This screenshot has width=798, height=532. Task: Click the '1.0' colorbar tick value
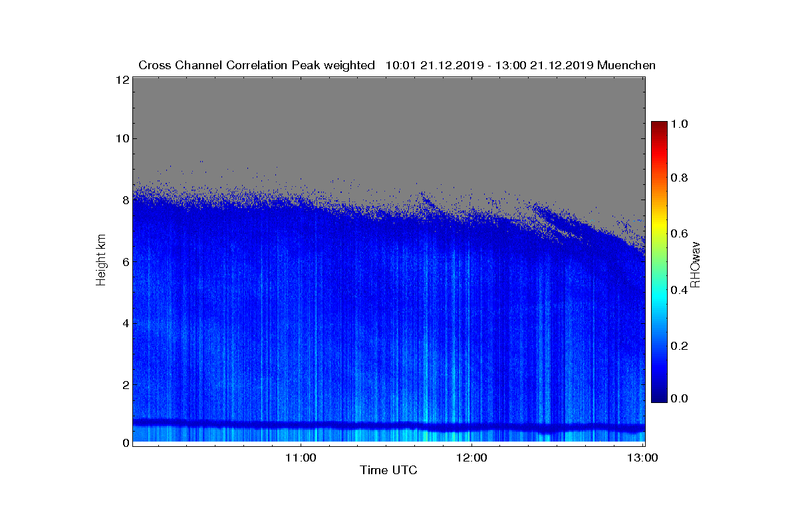pos(678,124)
